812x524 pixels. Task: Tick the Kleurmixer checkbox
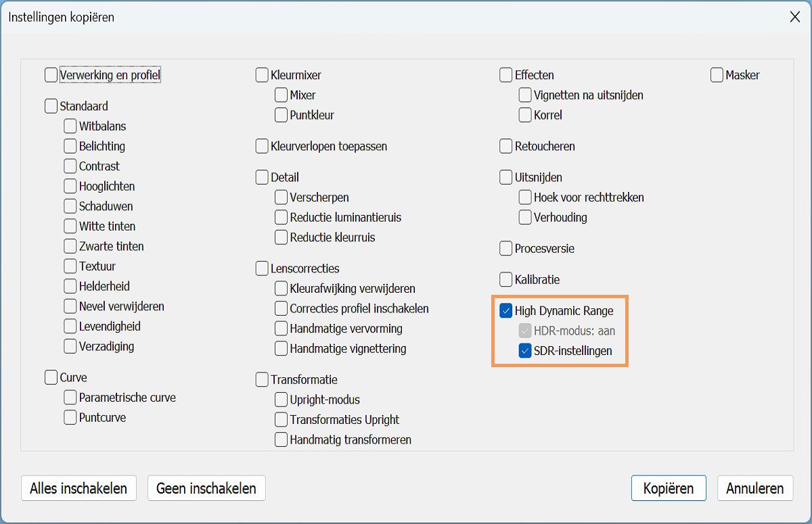(x=262, y=75)
